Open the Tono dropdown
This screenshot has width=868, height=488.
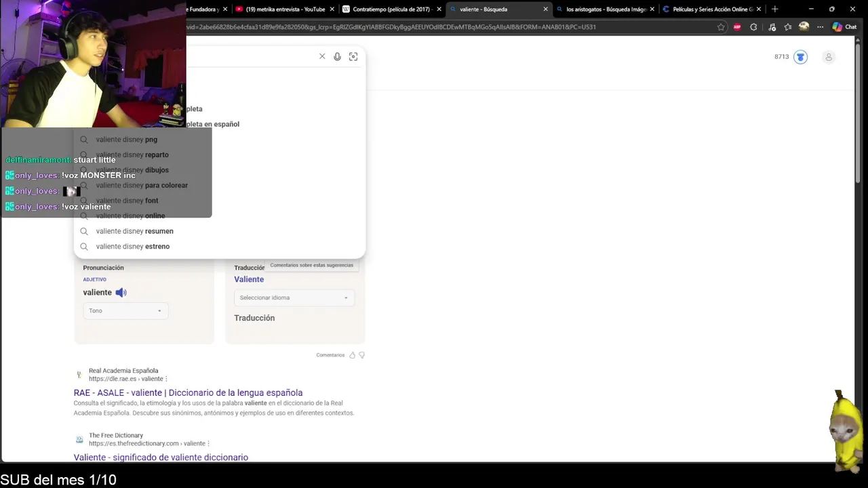tap(125, 310)
